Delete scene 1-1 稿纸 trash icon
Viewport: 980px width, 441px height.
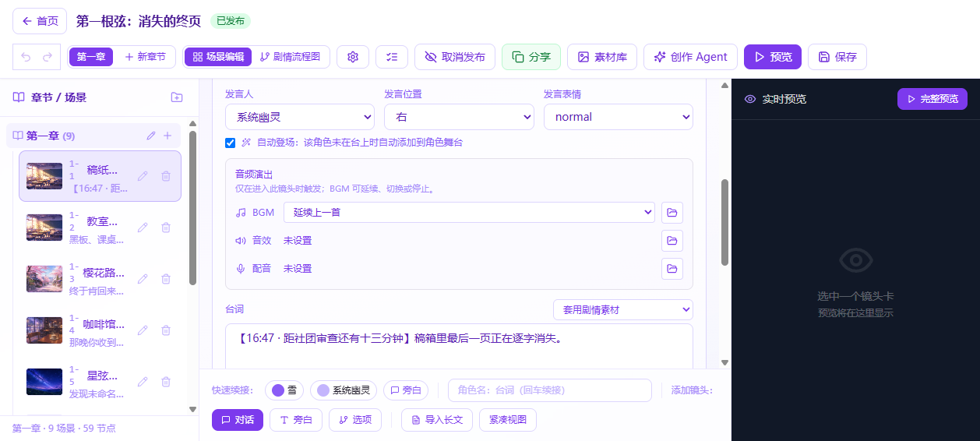[166, 176]
